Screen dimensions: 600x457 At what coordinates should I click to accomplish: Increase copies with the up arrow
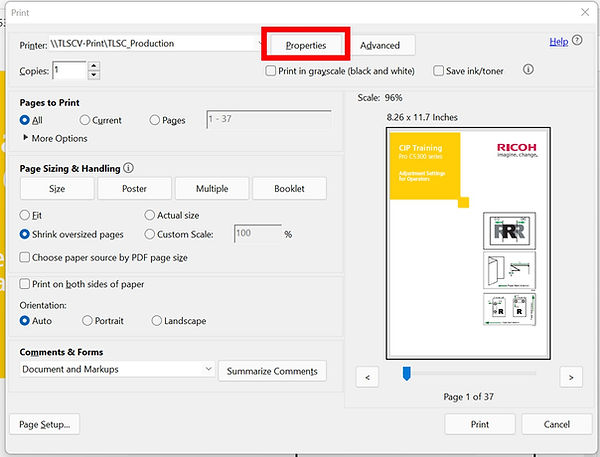click(94, 66)
